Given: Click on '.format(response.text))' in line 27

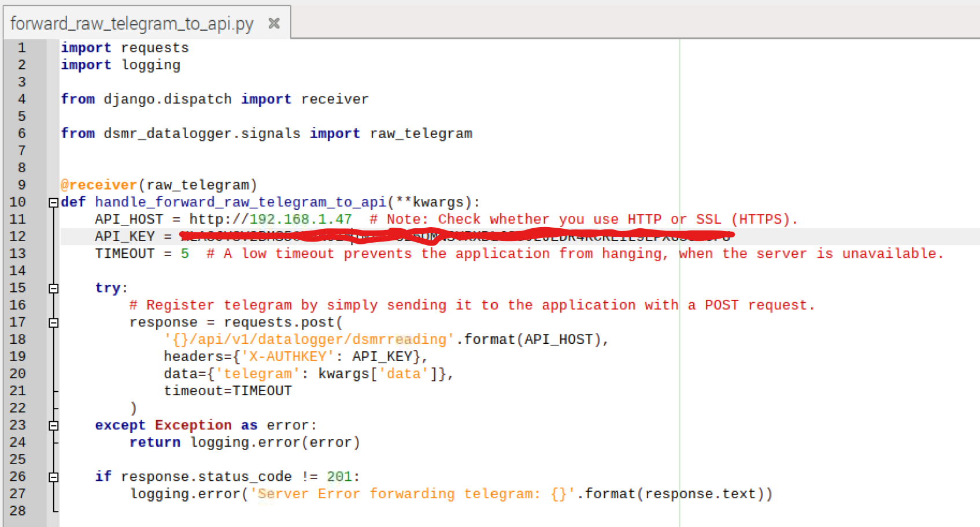Looking at the screenshot, I should pos(675,494).
